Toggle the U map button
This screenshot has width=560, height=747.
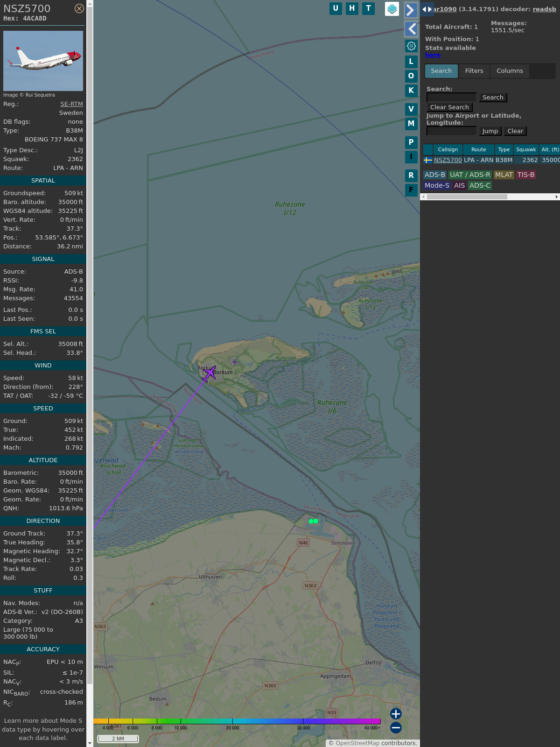point(336,8)
